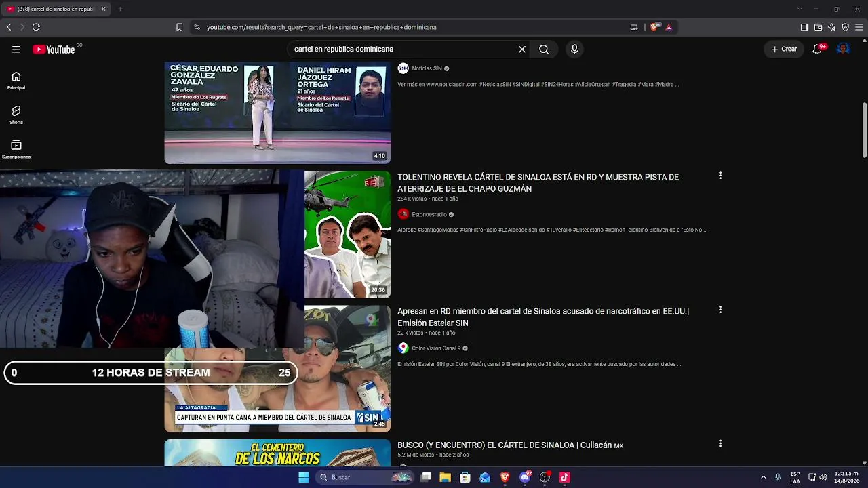The width and height of the screenshot is (868, 488).
Task: Open the account avatar menu
Action: tap(843, 49)
